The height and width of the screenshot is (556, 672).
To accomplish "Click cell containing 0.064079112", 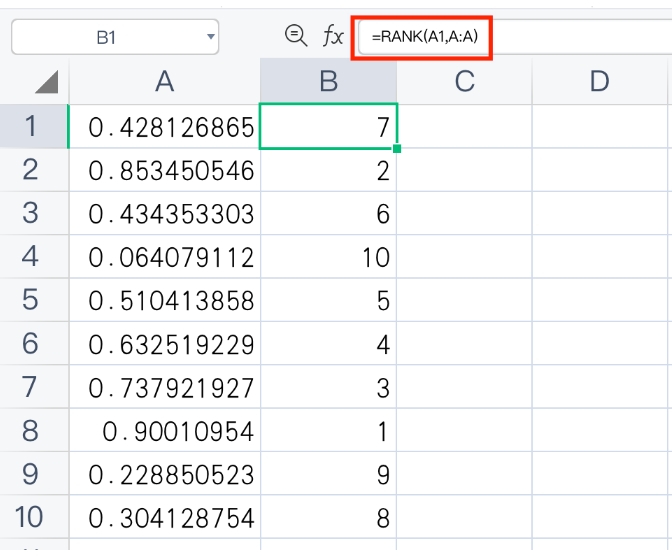I will pos(165,256).
